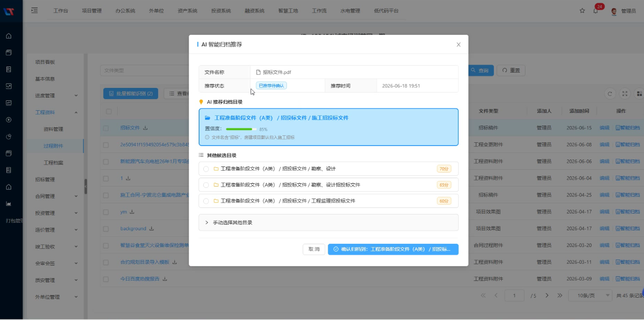Toggle the select-all checkbox in table header
Viewport: 644px width, 320px height.
pos(109,112)
